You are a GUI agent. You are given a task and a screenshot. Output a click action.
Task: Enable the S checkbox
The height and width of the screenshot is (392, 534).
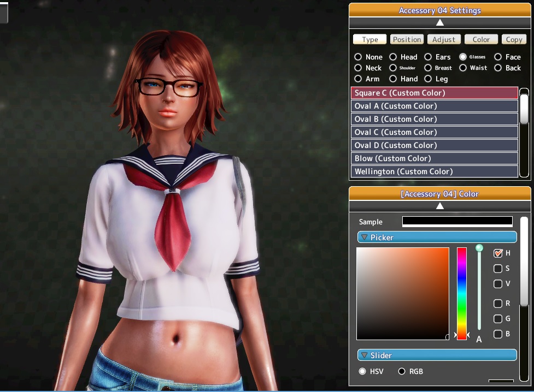[x=498, y=269]
